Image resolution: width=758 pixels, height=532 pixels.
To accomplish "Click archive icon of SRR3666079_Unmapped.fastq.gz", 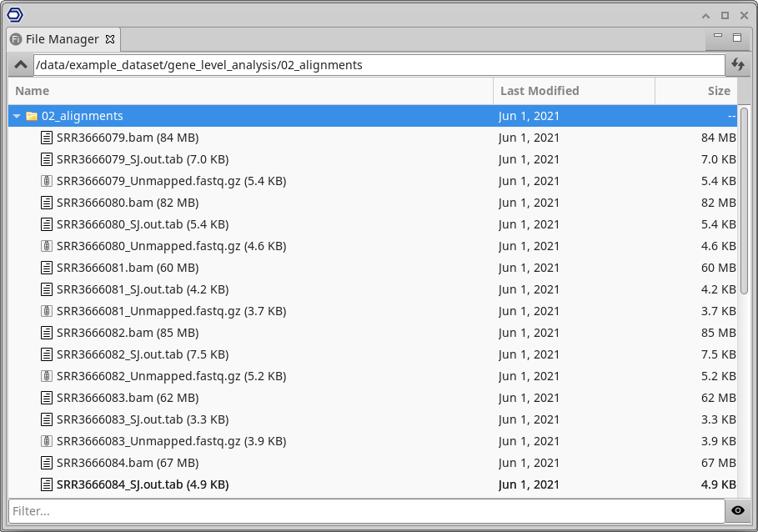I will [47, 181].
